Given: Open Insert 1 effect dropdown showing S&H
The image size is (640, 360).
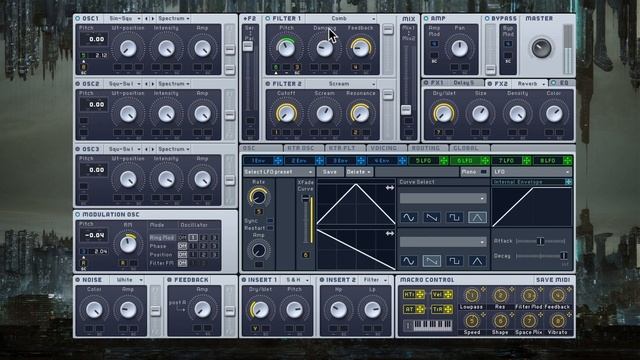Looking at the screenshot, I should [x=296, y=280].
